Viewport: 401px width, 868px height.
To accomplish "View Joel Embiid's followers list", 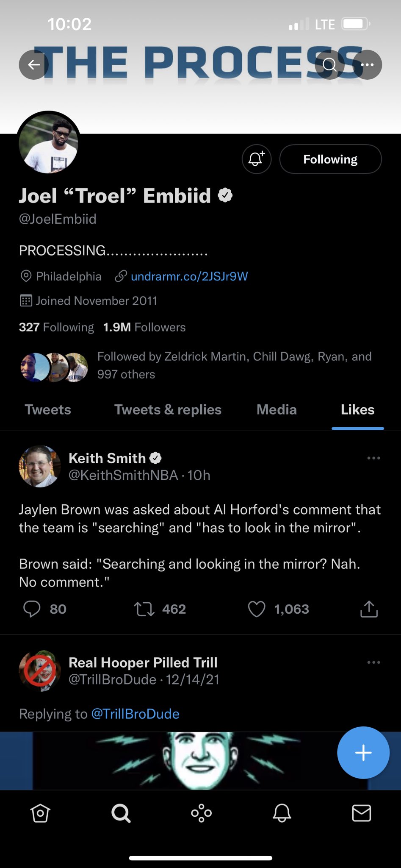I will point(144,327).
